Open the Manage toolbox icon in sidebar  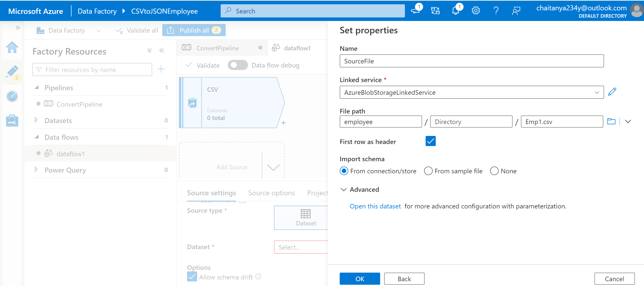click(x=12, y=121)
